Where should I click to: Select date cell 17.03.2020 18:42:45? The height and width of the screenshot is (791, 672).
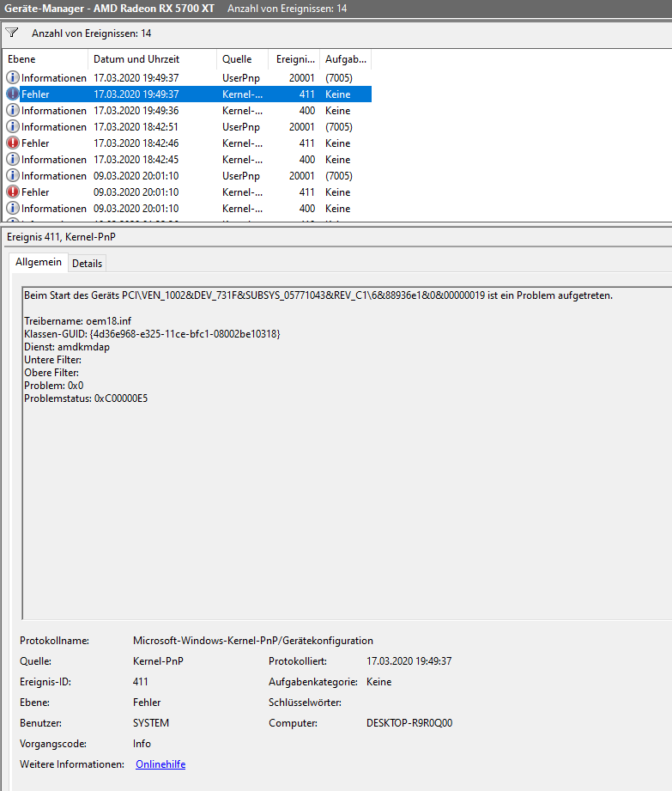(x=136, y=160)
